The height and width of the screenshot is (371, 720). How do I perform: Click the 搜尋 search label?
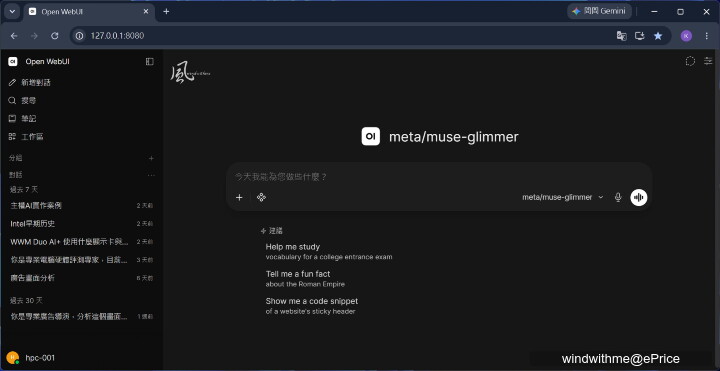click(28, 101)
